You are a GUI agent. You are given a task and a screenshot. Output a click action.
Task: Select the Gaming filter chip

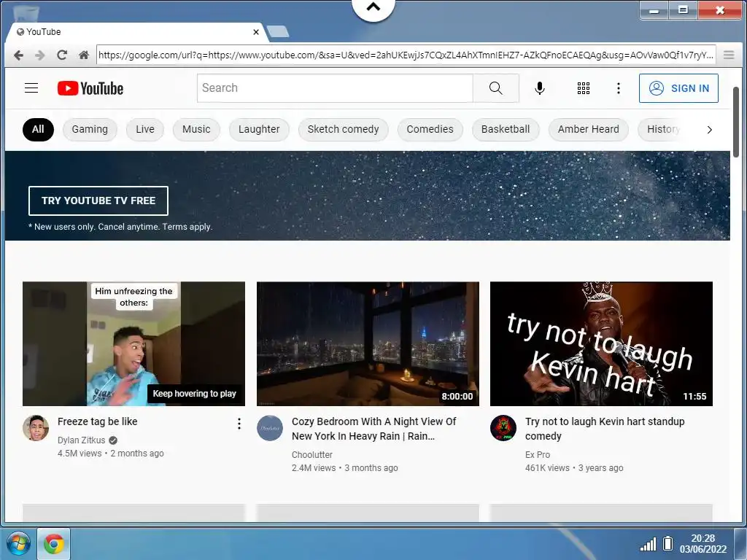click(x=90, y=130)
